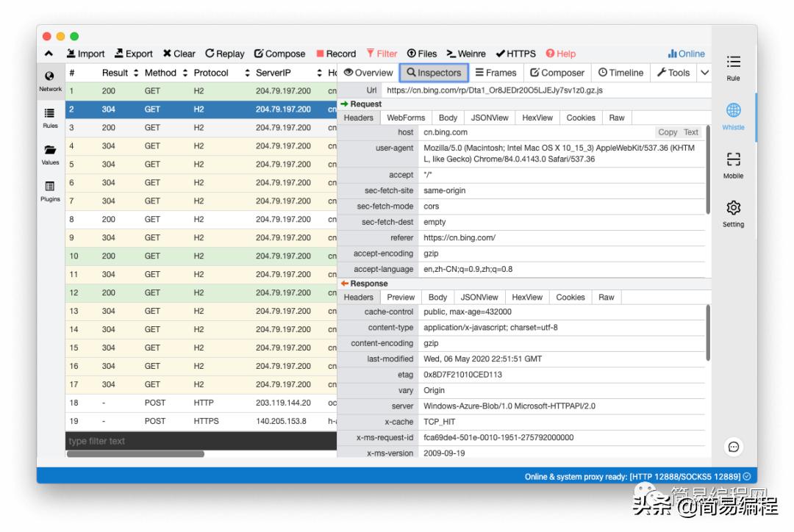The height and width of the screenshot is (532, 794).
Task: Toggle Record capturing on or off
Action: tap(336, 53)
